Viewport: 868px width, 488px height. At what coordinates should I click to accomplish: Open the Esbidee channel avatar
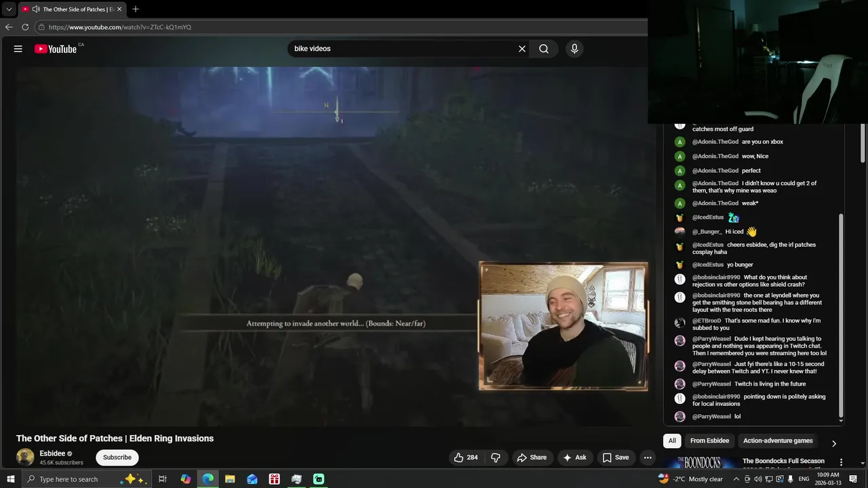(x=25, y=457)
